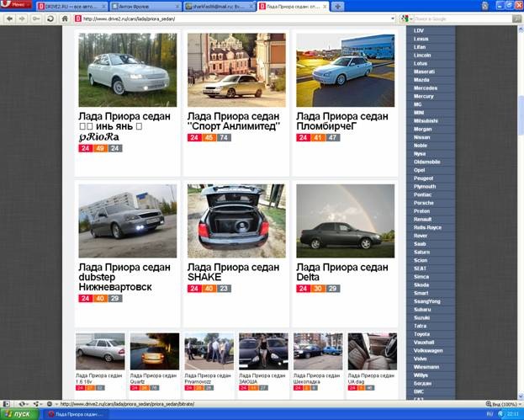Toggle the Opera Turbo status bar icon

[x=50, y=404]
